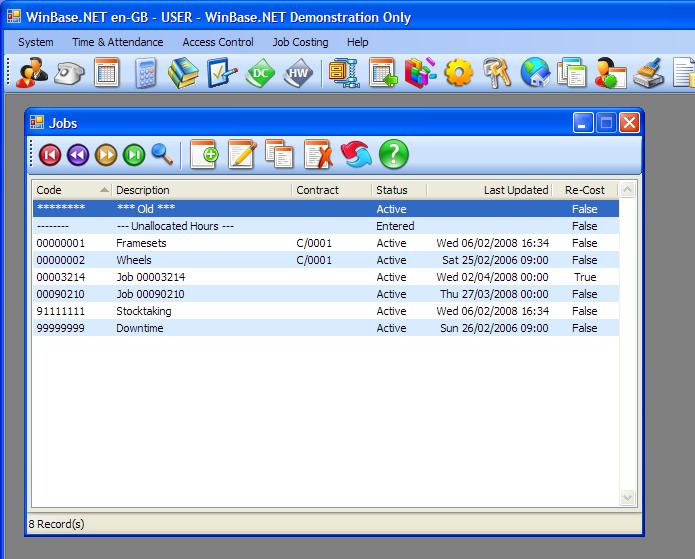695x559 pixels.
Task: Add a new job record
Action: click(x=204, y=154)
